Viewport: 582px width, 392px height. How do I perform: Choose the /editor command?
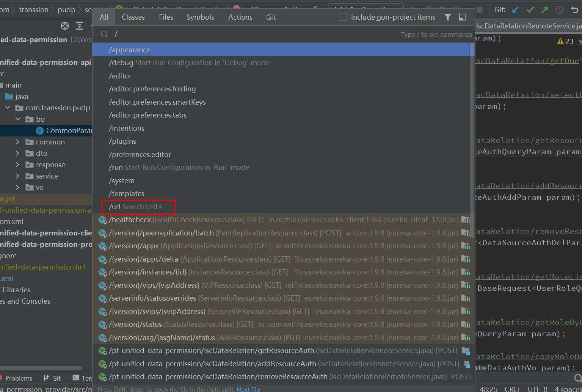pyautogui.click(x=281, y=76)
